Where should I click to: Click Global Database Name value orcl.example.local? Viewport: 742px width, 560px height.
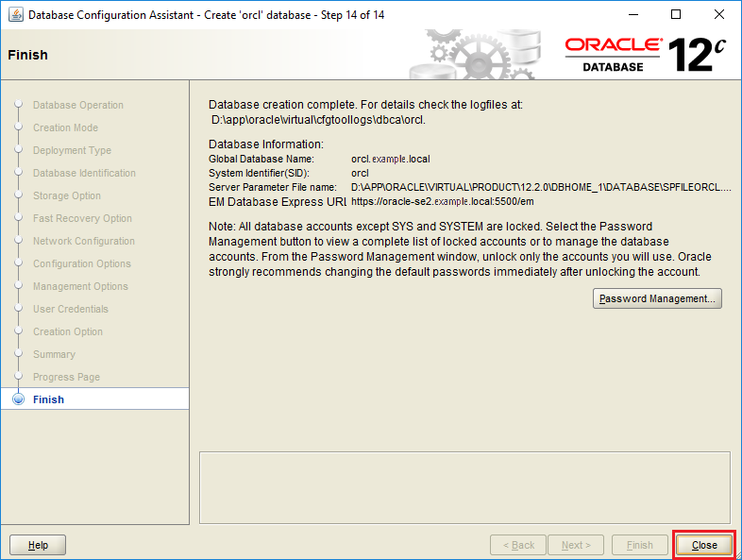(x=391, y=159)
